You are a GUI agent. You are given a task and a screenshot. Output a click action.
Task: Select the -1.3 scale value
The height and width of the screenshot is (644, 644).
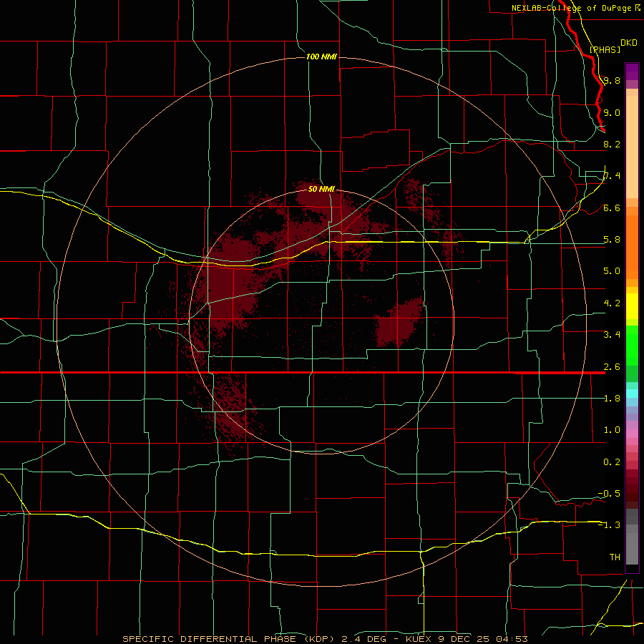609,525
